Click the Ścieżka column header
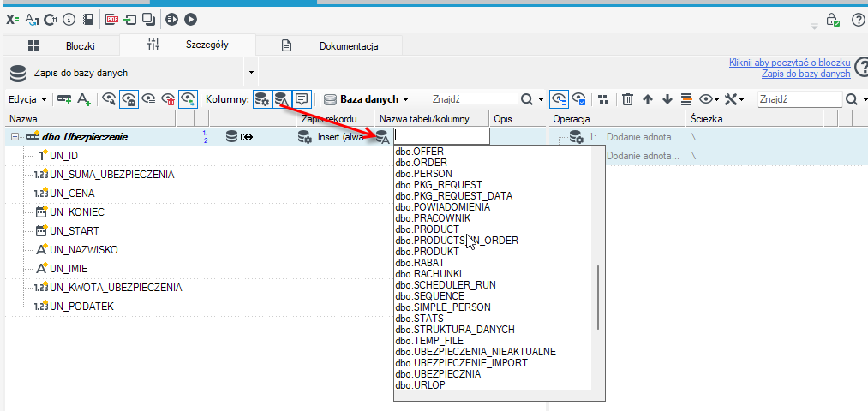This screenshot has height=411, width=868. (x=755, y=118)
